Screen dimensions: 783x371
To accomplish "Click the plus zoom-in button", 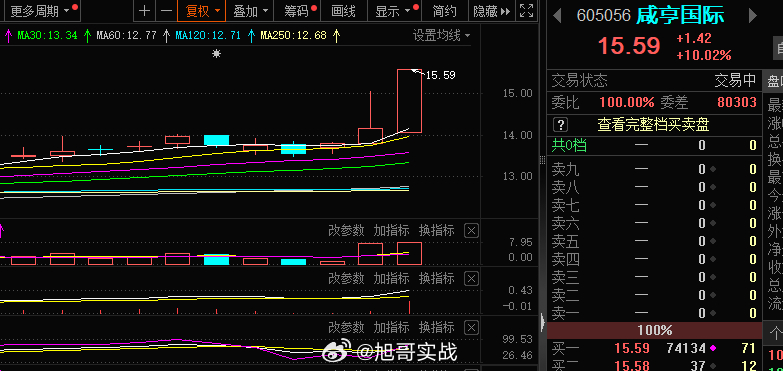I will pyautogui.click(x=144, y=11).
